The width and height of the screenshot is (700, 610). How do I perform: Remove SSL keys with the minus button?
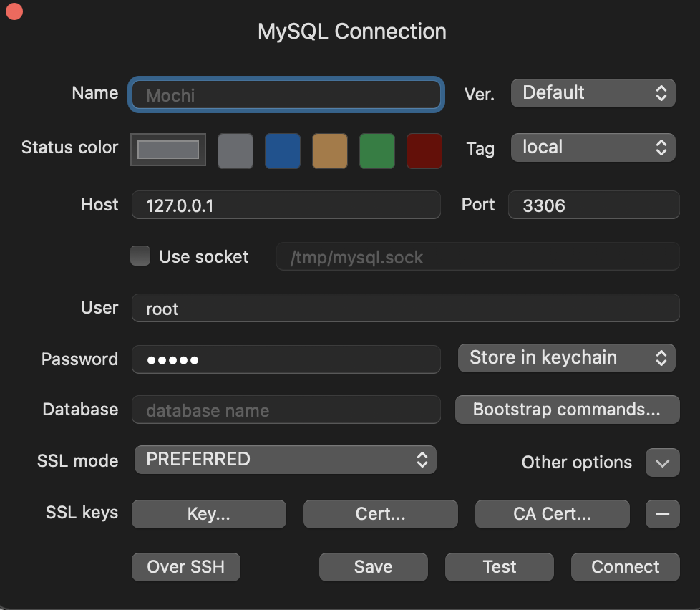(662, 513)
